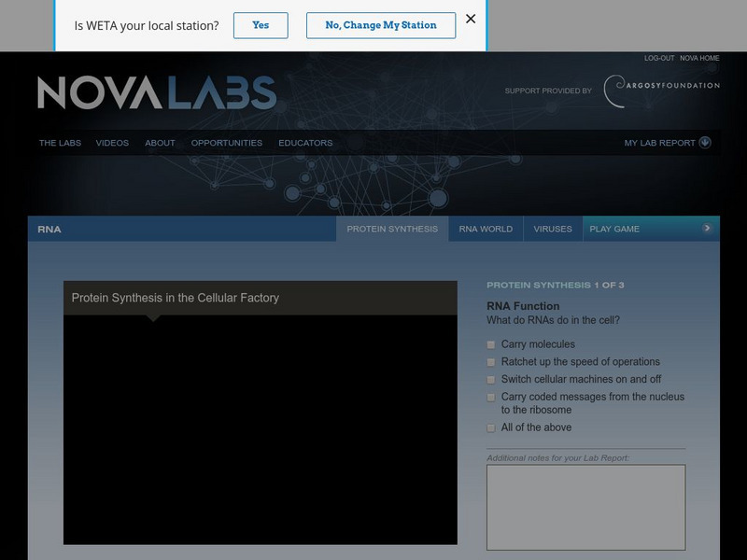Viewport: 747px width, 560px height.
Task: Click the additional notes text box
Action: click(586, 508)
